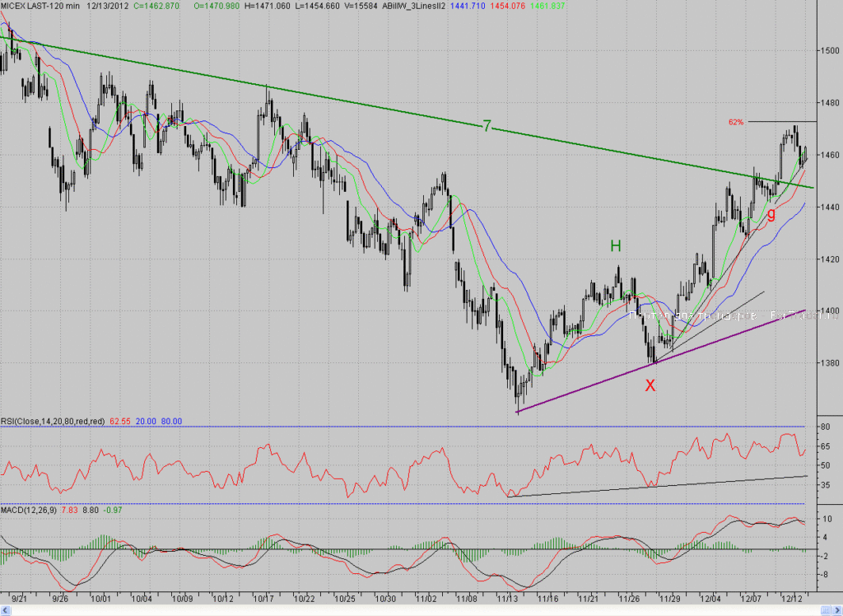Click the empty horizontal scrollbar track
843x616 pixels.
pyautogui.click(x=414, y=610)
